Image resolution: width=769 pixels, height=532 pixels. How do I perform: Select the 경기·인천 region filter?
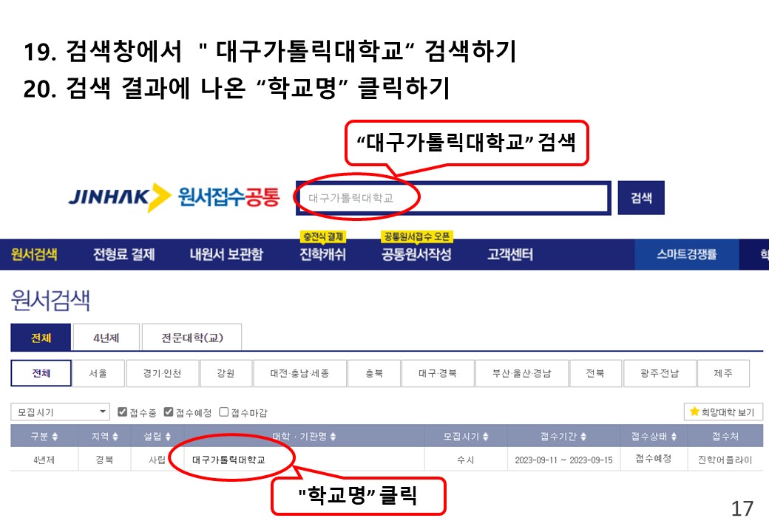[x=163, y=373]
